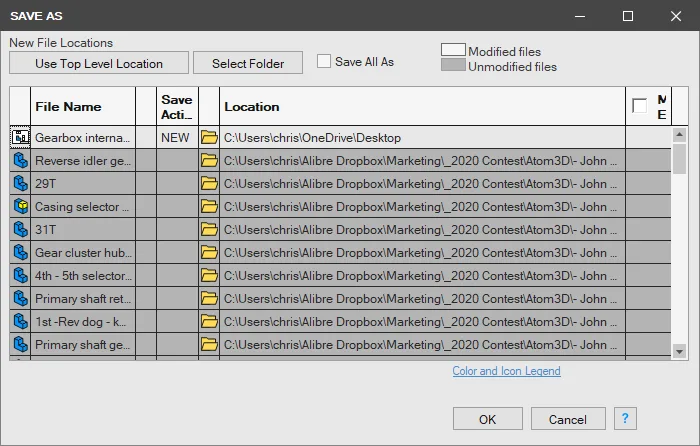The width and height of the screenshot is (700, 446).
Task: Click the Save Acti... column header
Action: click(177, 106)
